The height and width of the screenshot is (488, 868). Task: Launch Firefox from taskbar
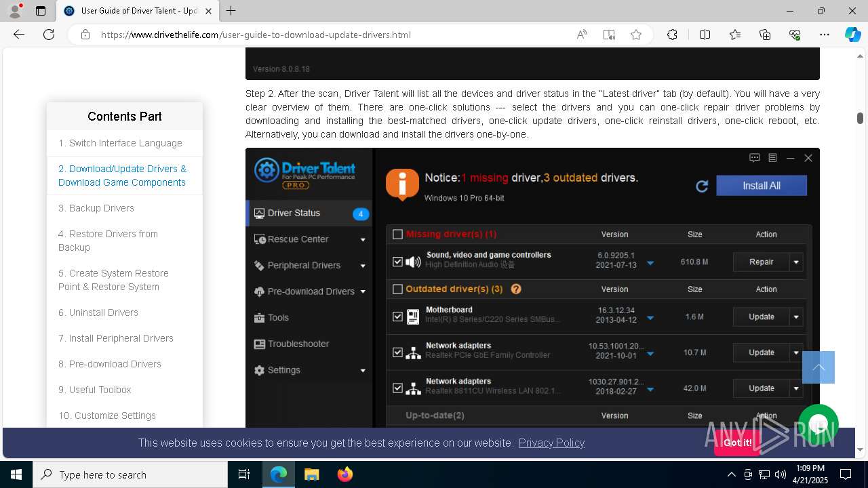(345, 474)
